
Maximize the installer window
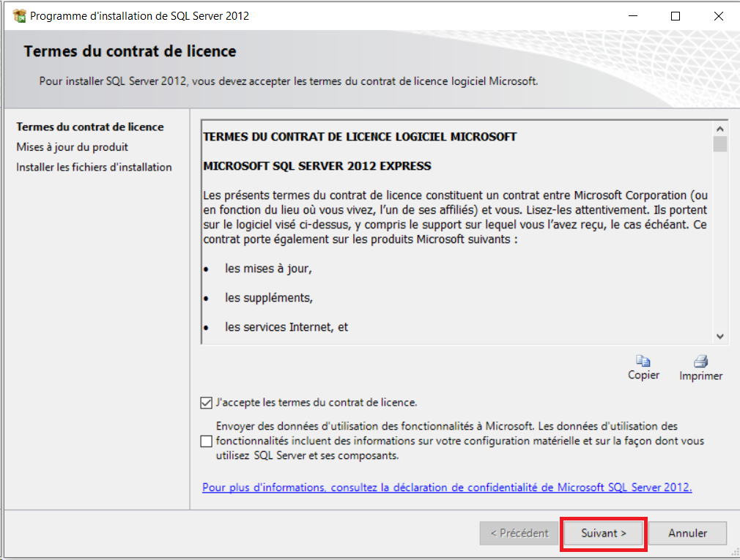tap(676, 16)
